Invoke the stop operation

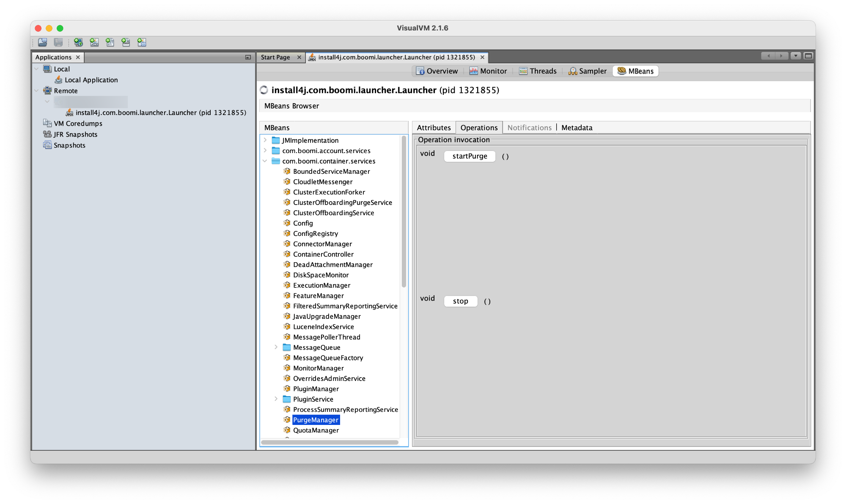tap(460, 301)
